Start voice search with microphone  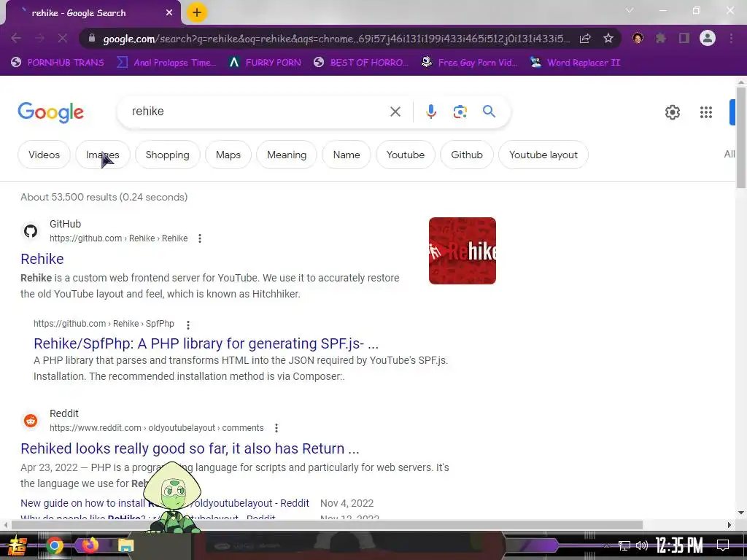(x=430, y=112)
